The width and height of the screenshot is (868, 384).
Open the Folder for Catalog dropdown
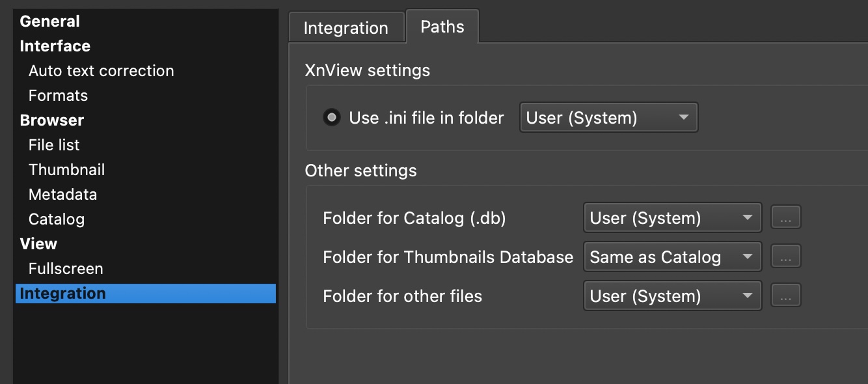(x=672, y=218)
